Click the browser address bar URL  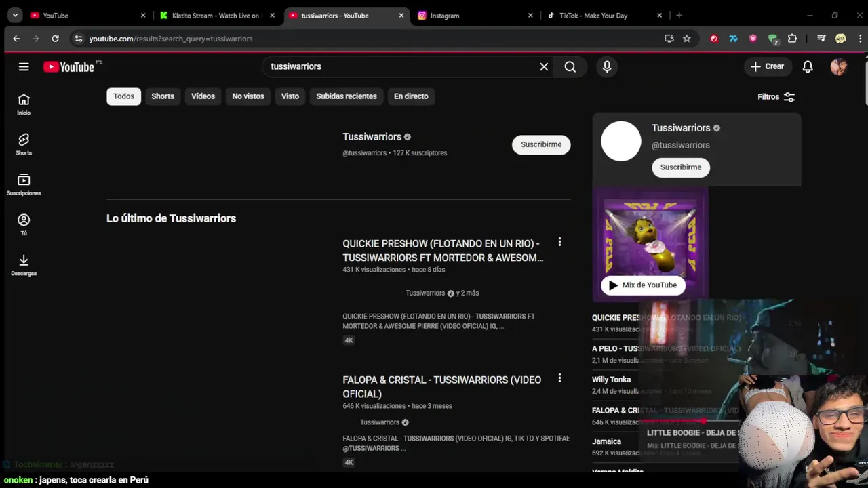[x=171, y=39]
